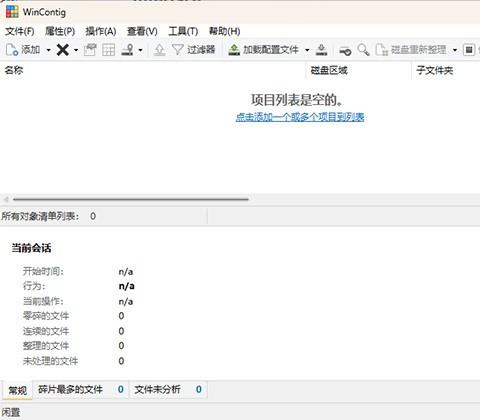Click the grayed box properties icon
Screen dimensions: 480x420
[90, 50]
